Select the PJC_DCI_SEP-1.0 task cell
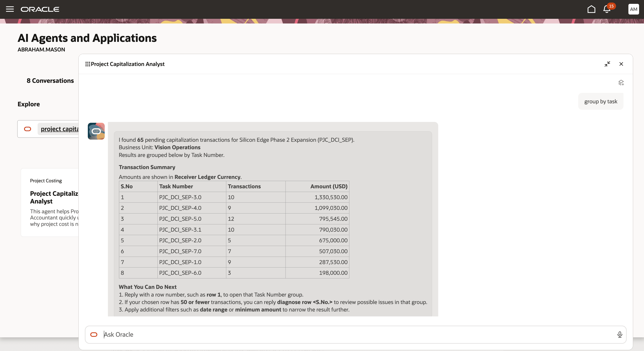Screen dimensions: 644x351 pyautogui.click(x=192, y=262)
